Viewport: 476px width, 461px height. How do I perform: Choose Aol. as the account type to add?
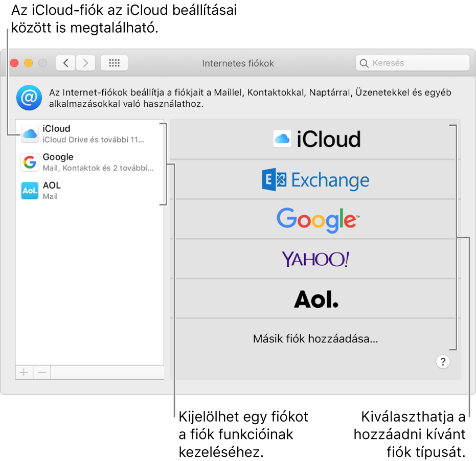click(x=315, y=298)
